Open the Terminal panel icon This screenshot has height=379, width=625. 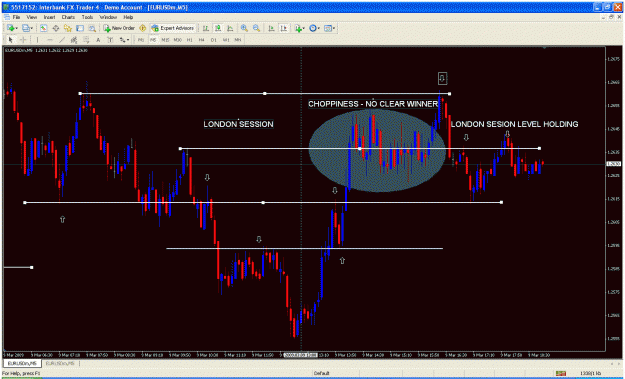pyautogui.click(x=80, y=28)
